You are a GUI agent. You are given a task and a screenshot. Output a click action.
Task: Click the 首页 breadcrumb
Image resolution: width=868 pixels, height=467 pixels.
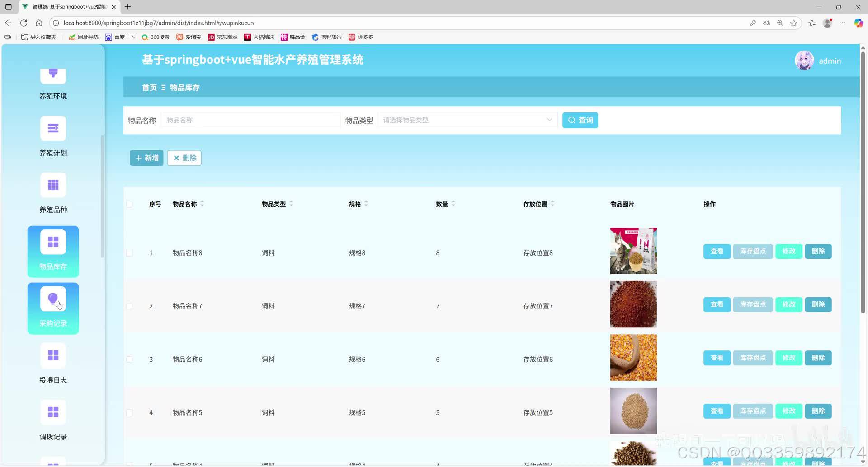(x=149, y=88)
